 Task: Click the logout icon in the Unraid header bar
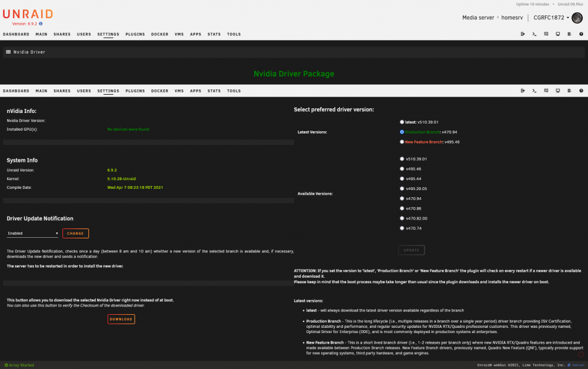tap(522, 34)
